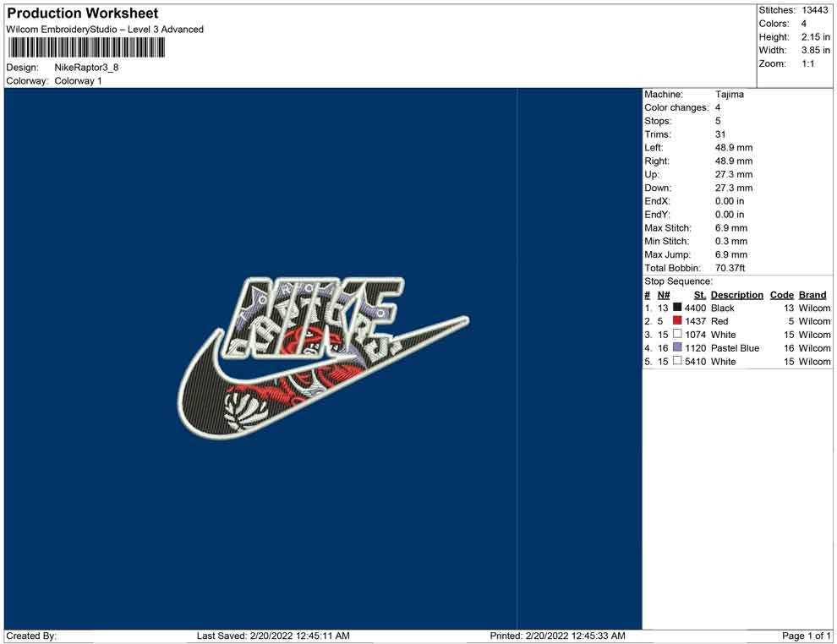The image size is (837, 644).
Task: Click the 'Color changes:' label
Action: [676, 108]
